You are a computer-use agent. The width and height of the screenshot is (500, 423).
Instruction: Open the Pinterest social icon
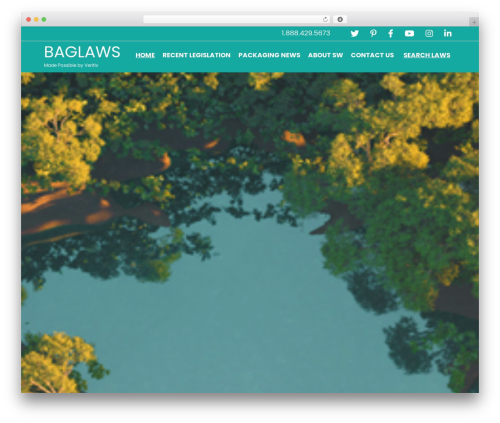point(373,33)
